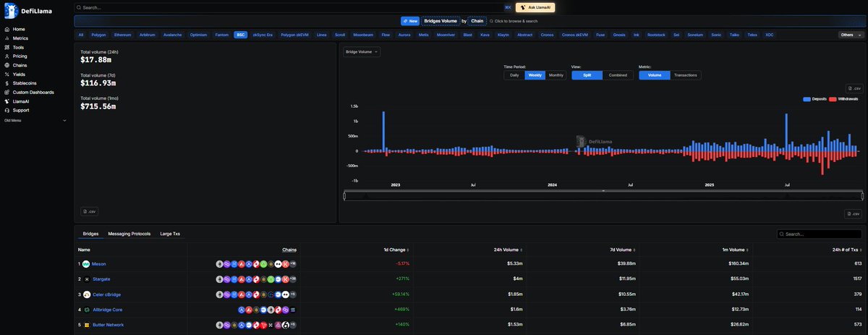
Task: Switch to the Bridges tab
Action: 90,234
